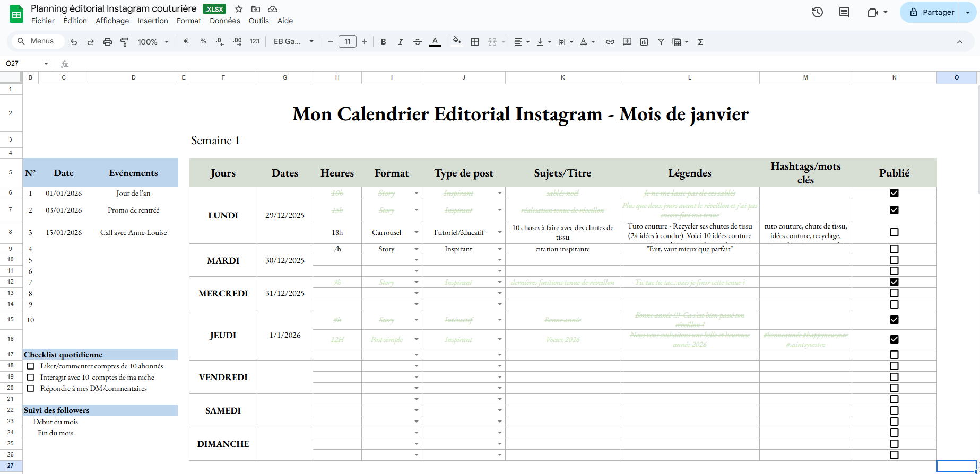Open the fill color picker
980x474 pixels.
coord(456,42)
